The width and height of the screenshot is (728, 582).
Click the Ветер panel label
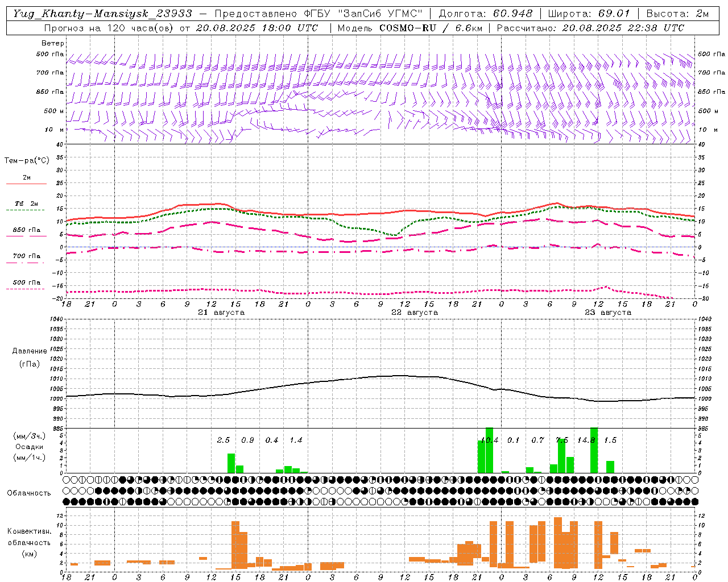coord(53,43)
